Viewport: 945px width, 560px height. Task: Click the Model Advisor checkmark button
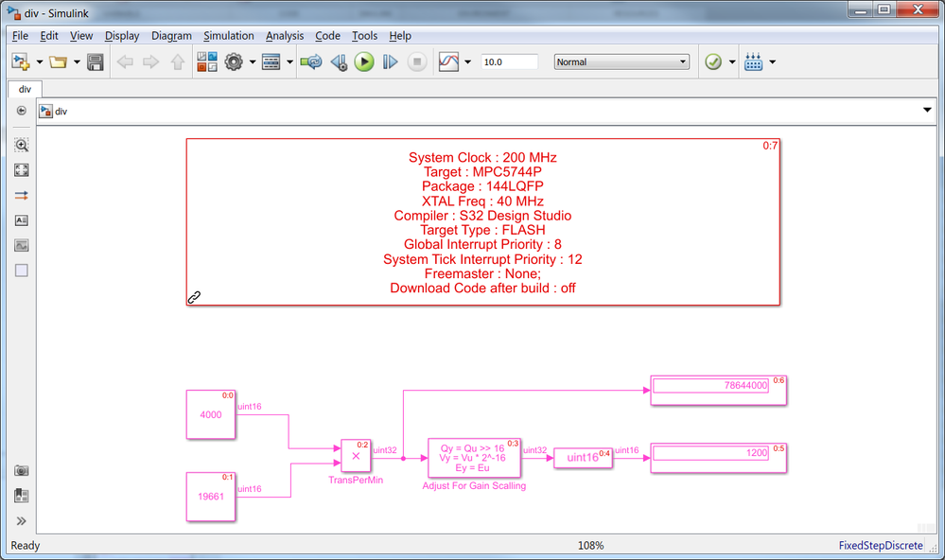pos(713,61)
